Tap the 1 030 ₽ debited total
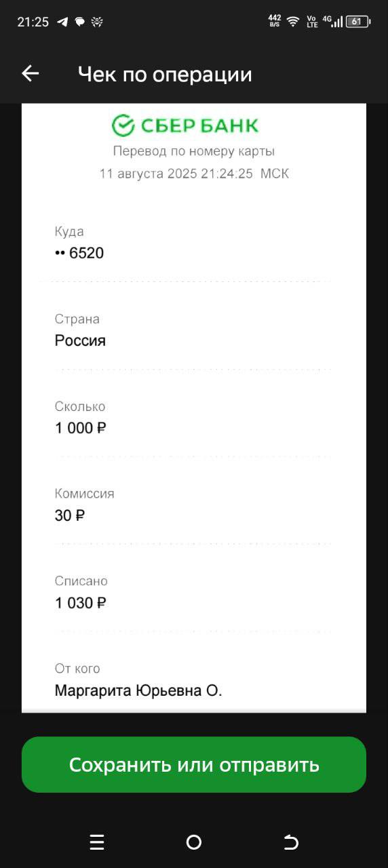 click(x=81, y=603)
